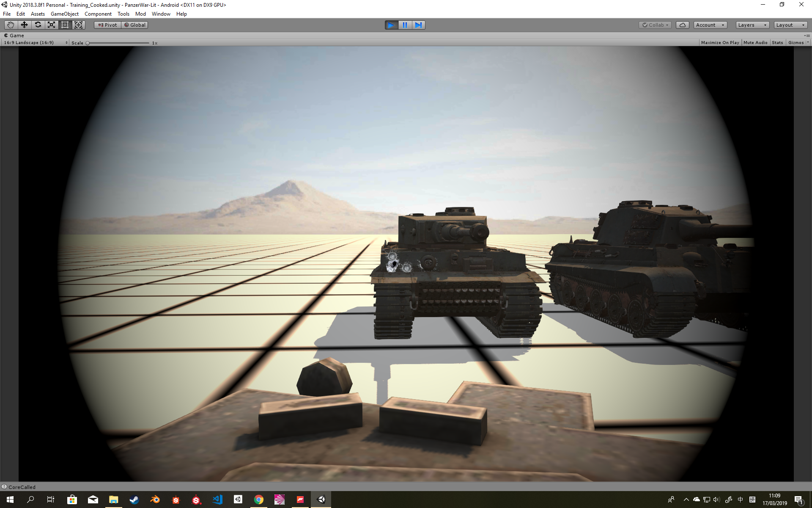Open the Layers dropdown

pyautogui.click(x=752, y=25)
